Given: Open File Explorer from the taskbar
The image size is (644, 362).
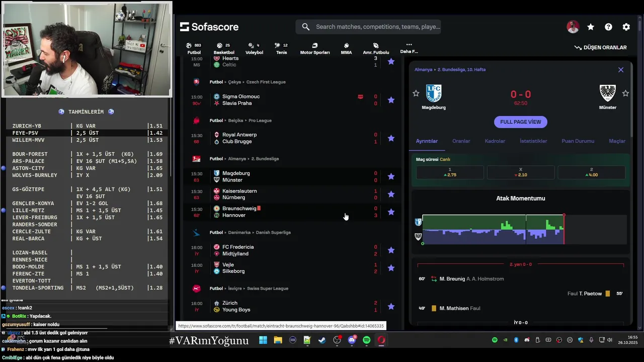Looking at the screenshot, I should [278, 340].
